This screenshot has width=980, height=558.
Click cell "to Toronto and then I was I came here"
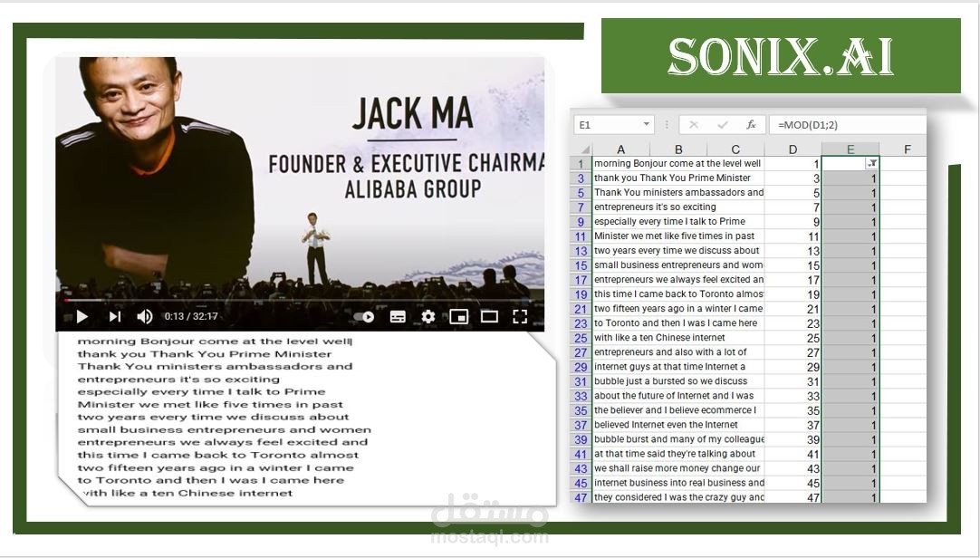(x=678, y=323)
